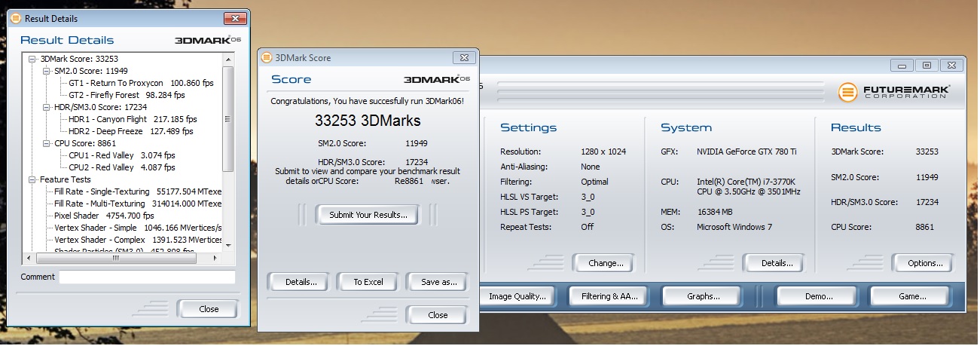Select HDR2 - Deep Freeze row
This screenshot has height=346, width=980.
point(133,131)
